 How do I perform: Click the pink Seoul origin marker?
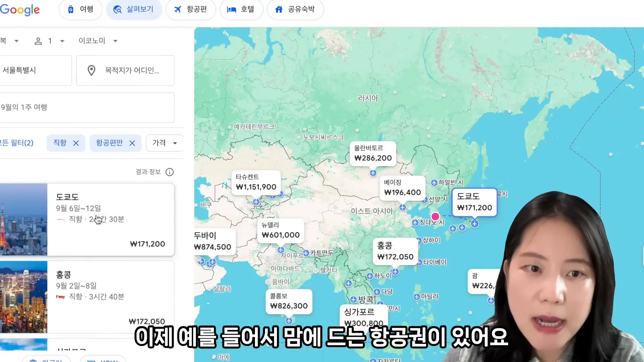coord(435,217)
